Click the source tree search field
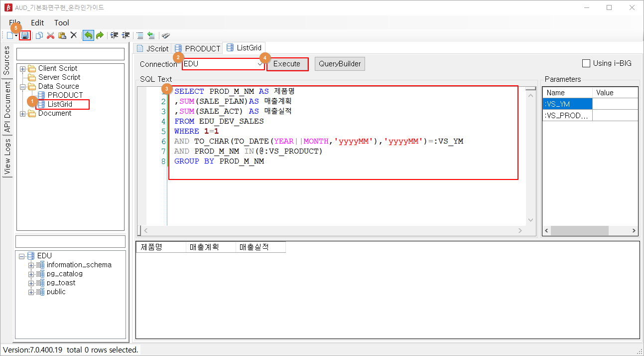The image size is (644, 356). (70, 54)
